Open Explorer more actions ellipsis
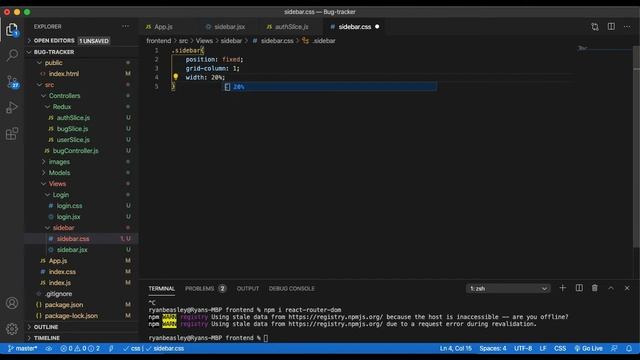The width and height of the screenshot is (640, 360). [x=125, y=27]
